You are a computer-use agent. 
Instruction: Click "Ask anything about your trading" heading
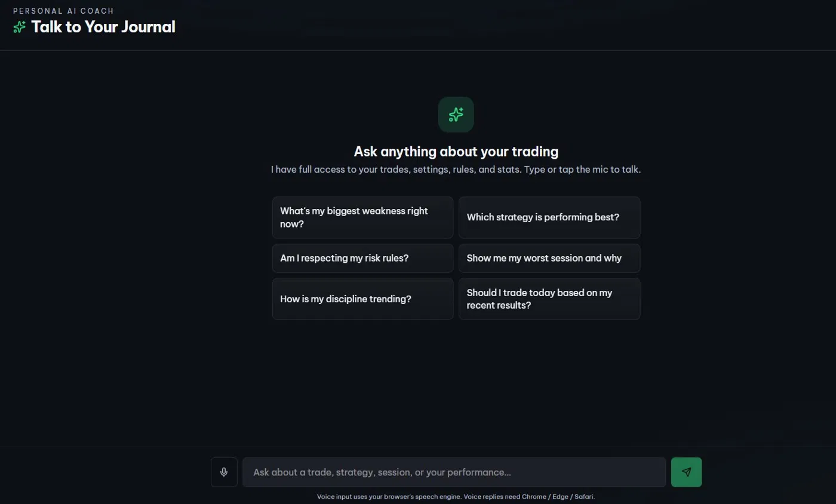tap(456, 151)
